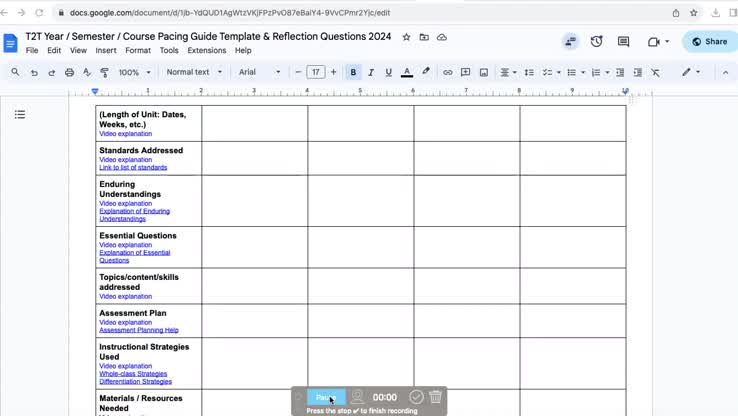
Task: Insert an image
Action: pyautogui.click(x=483, y=72)
